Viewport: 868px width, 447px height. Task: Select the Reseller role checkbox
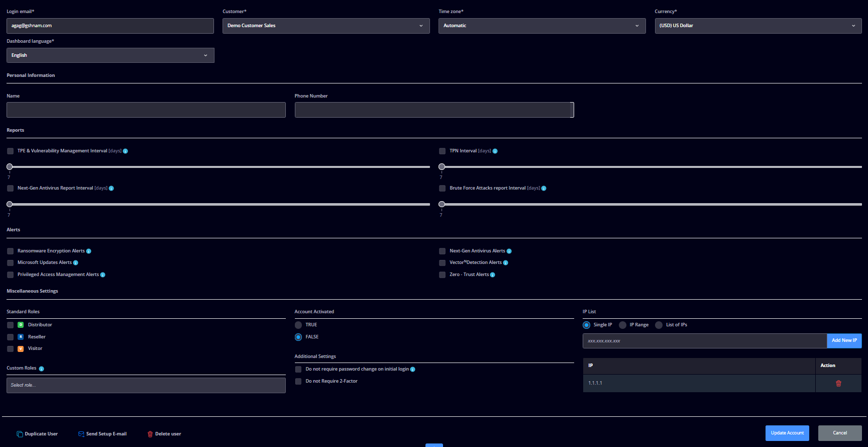click(10, 337)
